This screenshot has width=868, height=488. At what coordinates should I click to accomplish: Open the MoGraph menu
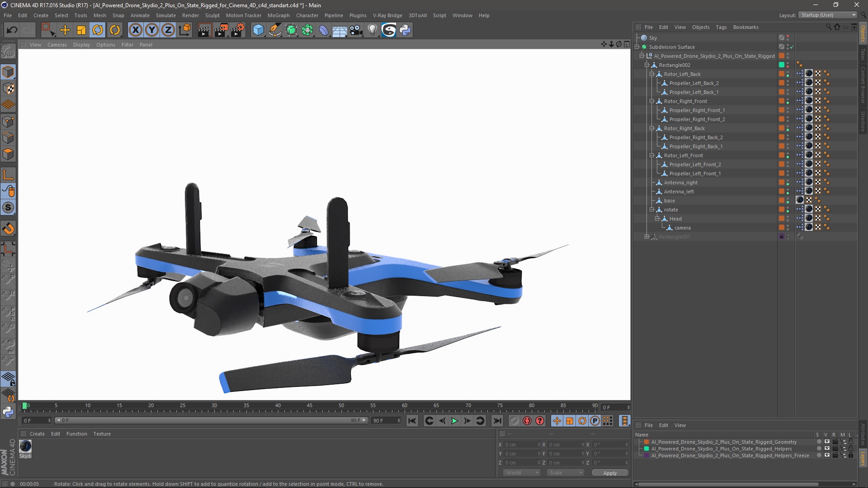[x=278, y=15]
